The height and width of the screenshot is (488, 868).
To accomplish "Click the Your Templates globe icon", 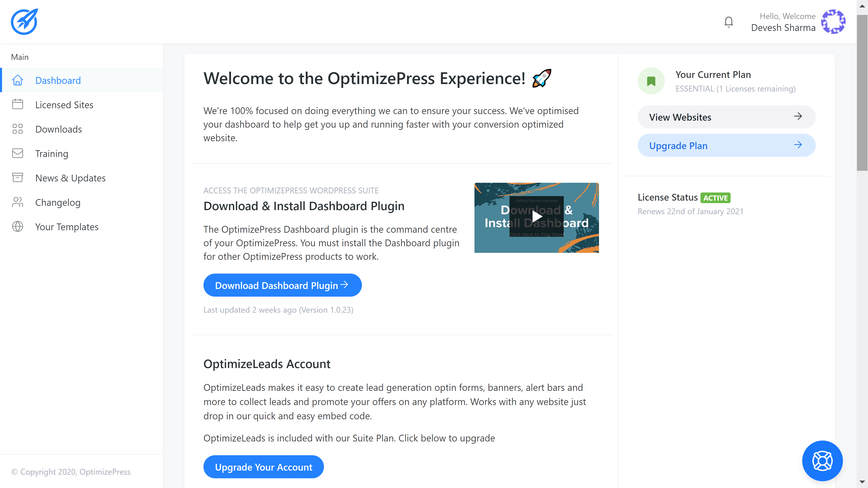I will click(18, 226).
